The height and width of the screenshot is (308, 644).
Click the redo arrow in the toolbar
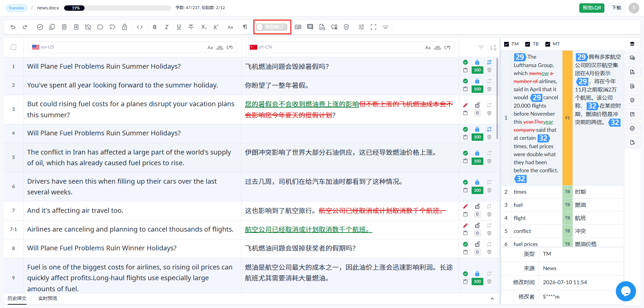tap(25, 27)
